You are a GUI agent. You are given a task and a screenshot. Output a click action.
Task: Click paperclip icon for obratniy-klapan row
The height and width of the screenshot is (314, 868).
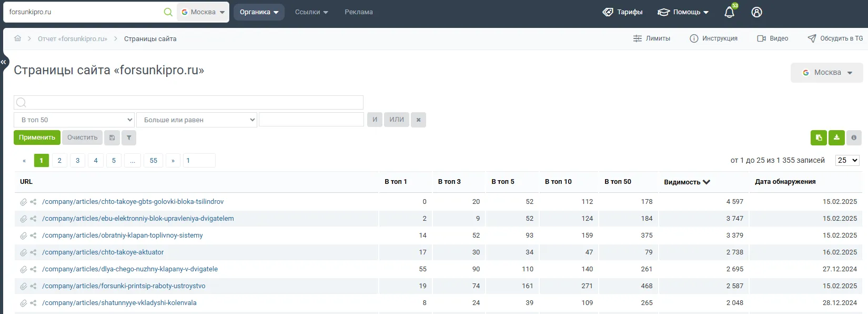click(x=24, y=235)
